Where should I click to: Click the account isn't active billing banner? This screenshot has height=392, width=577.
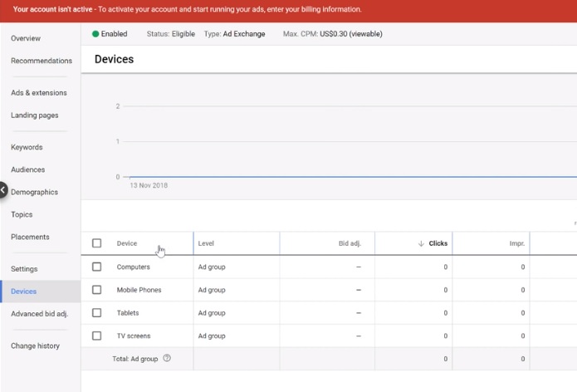[x=289, y=10]
